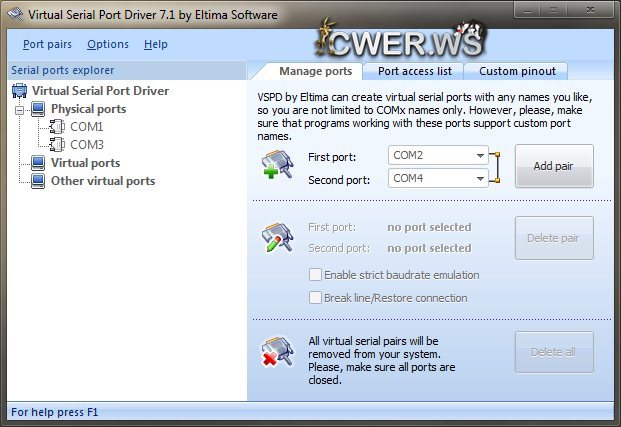This screenshot has width=621, height=427.
Task: Click the Virtual Serial Port Driver root icon
Action: coord(19,91)
